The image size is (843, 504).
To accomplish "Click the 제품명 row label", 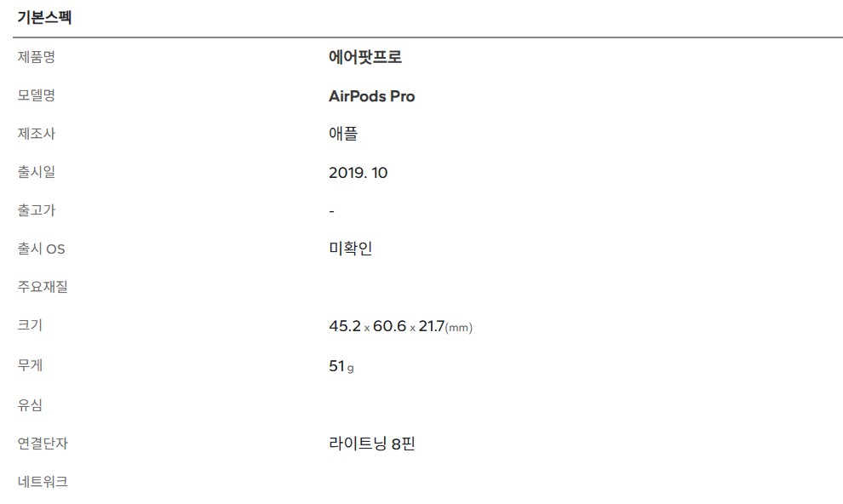I will (x=37, y=57).
